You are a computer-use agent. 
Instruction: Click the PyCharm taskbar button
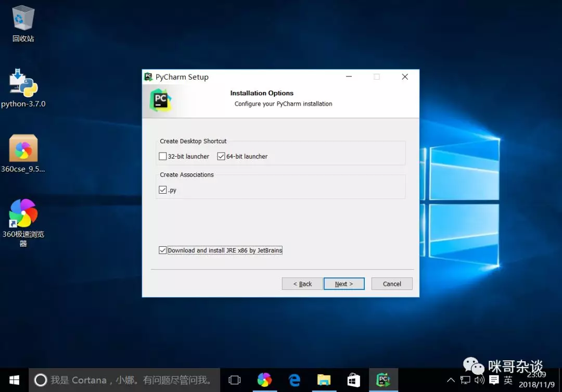pyautogui.click(x=384, y=380)
